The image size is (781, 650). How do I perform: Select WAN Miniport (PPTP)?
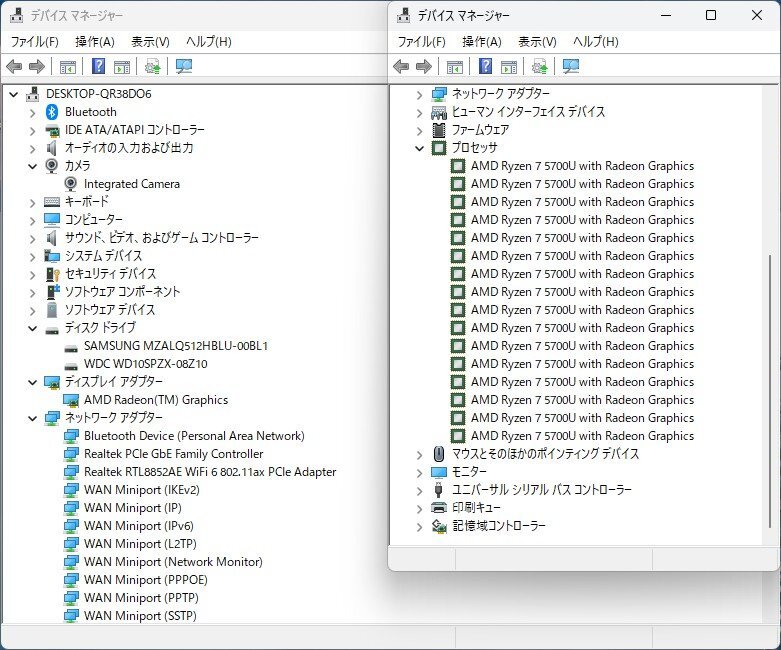141,598
